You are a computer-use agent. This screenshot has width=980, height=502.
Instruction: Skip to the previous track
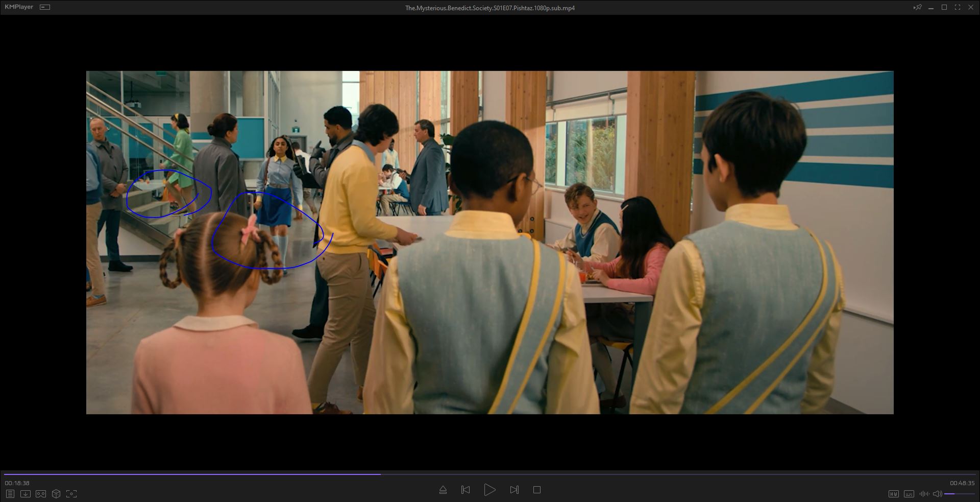pyautogui.click(x=465, y=490)
